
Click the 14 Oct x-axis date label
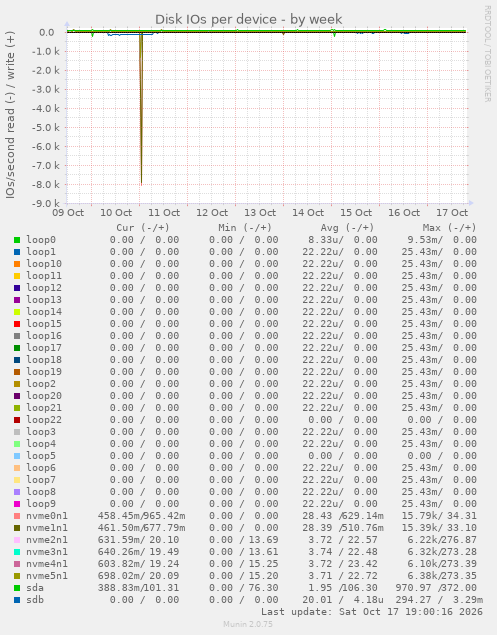(x=308, y=213)
